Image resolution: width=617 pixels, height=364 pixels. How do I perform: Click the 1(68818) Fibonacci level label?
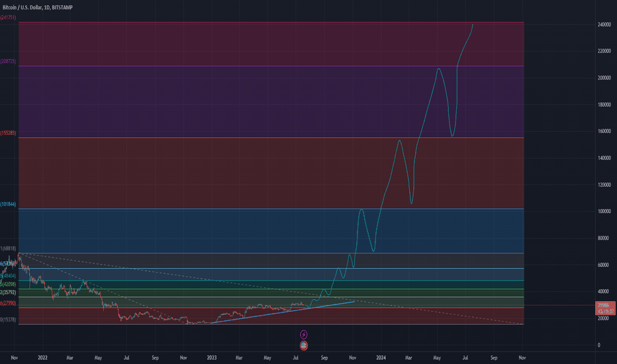8,249
